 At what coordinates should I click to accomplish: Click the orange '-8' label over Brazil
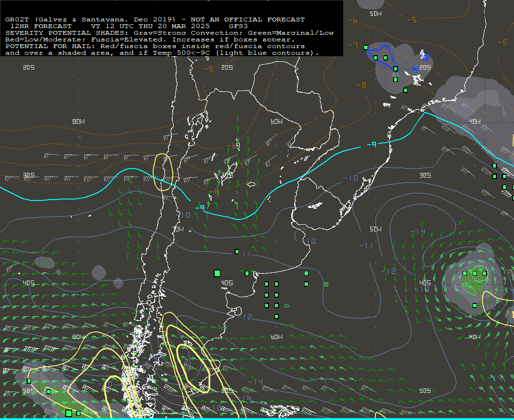pos(361,85)
